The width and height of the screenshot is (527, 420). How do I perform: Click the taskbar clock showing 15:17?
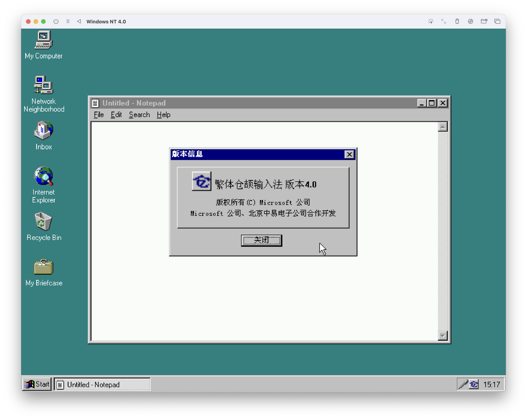(x=492, y=385)
